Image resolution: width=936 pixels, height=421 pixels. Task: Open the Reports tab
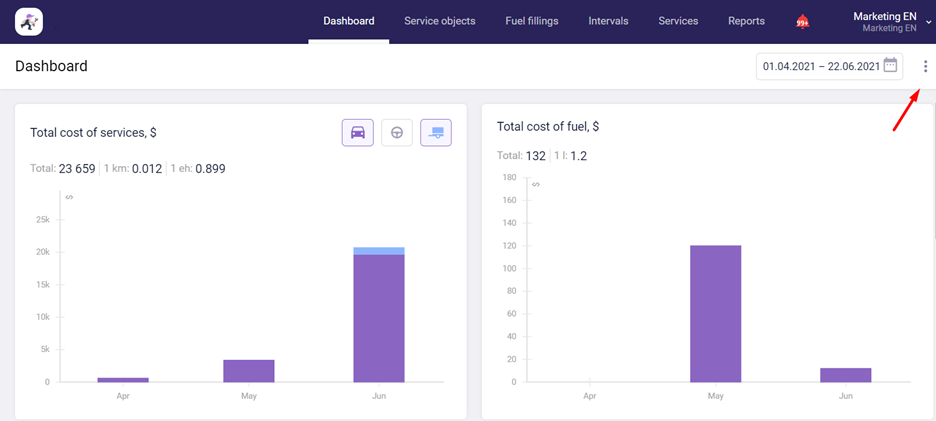[746, 21]
